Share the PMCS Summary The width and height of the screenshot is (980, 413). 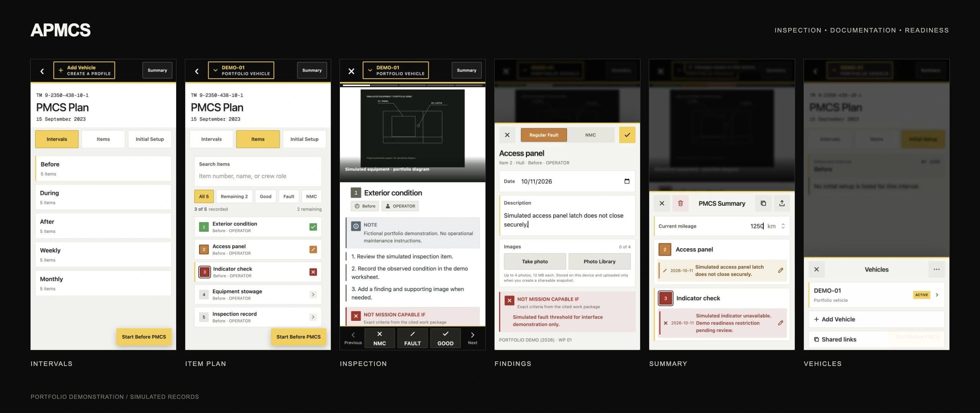[x=782, y=203]
